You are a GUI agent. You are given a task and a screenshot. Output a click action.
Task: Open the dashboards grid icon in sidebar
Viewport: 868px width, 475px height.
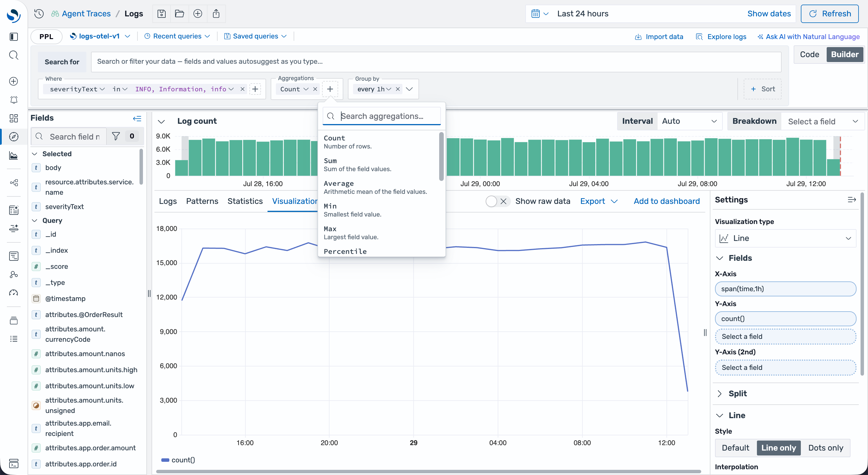tap(13, 118)
